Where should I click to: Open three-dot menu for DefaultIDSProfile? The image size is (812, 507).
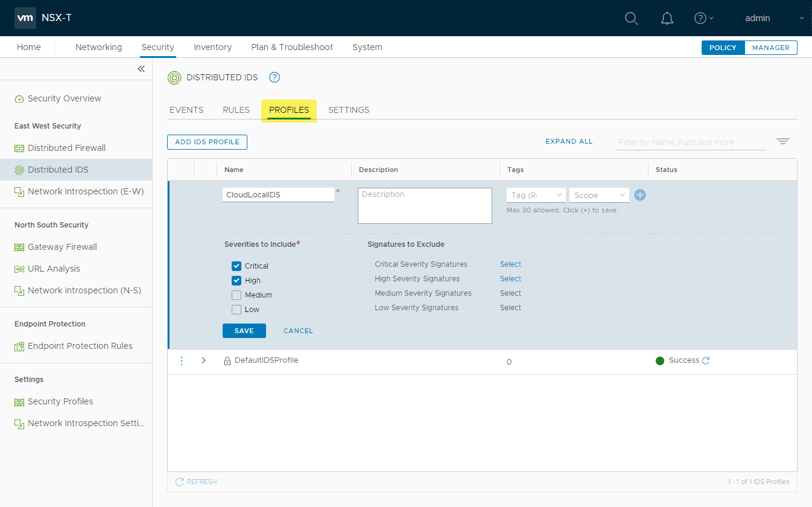point(181,361)
